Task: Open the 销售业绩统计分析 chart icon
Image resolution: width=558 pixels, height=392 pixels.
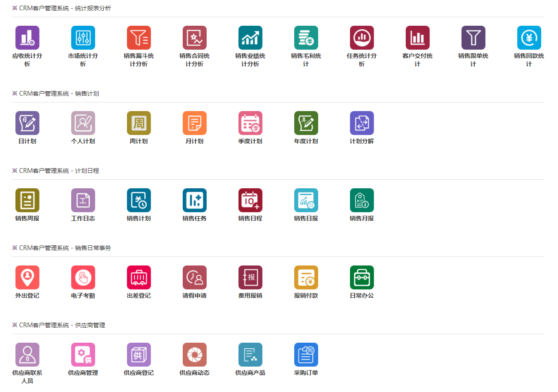Action: [x=250, y=38]
